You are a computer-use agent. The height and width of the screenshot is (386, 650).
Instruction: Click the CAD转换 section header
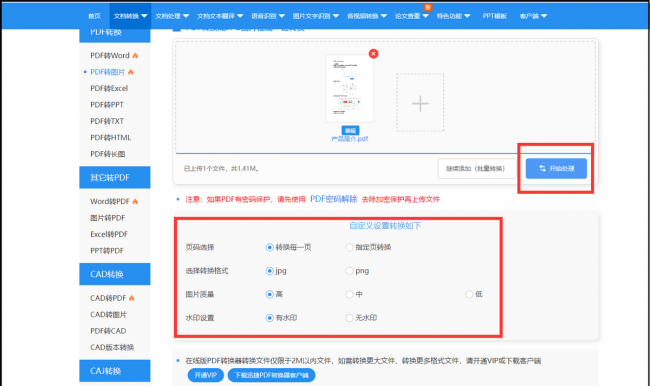(x=115, y=274)
